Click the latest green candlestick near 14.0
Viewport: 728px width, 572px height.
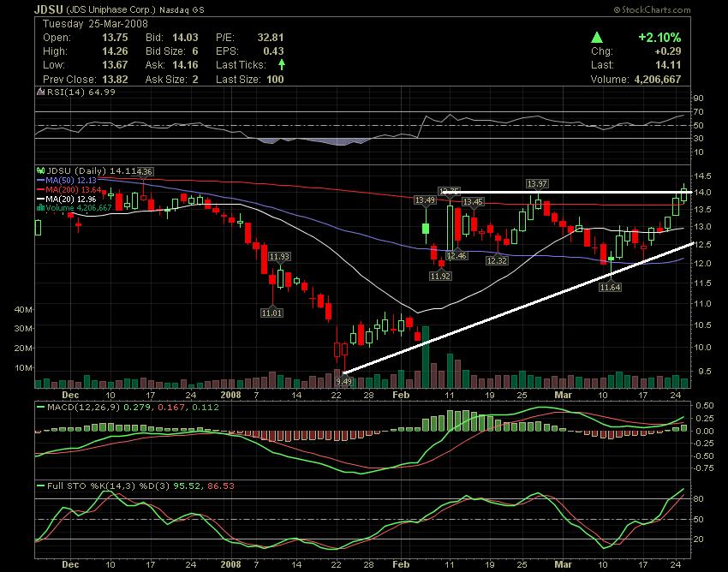point(683,193)
